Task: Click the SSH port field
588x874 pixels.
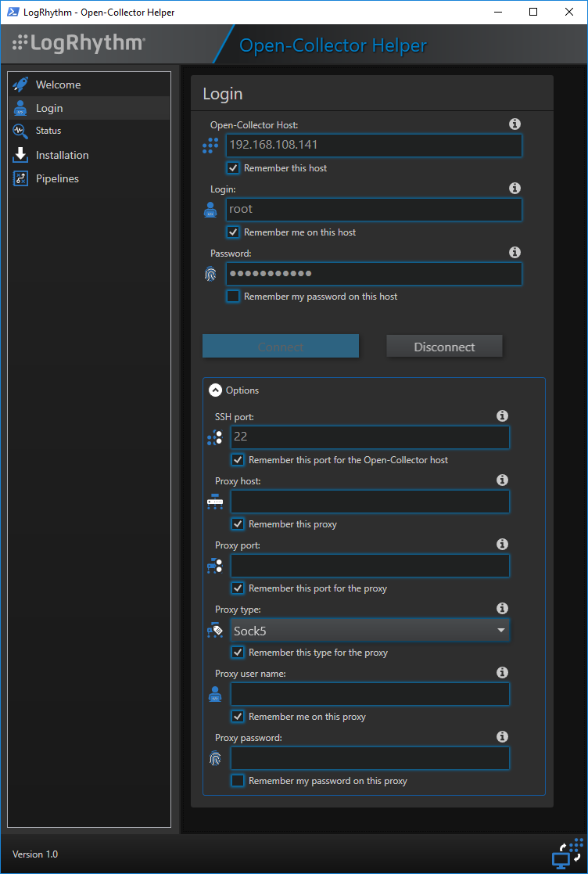Action: click(370, 437)
